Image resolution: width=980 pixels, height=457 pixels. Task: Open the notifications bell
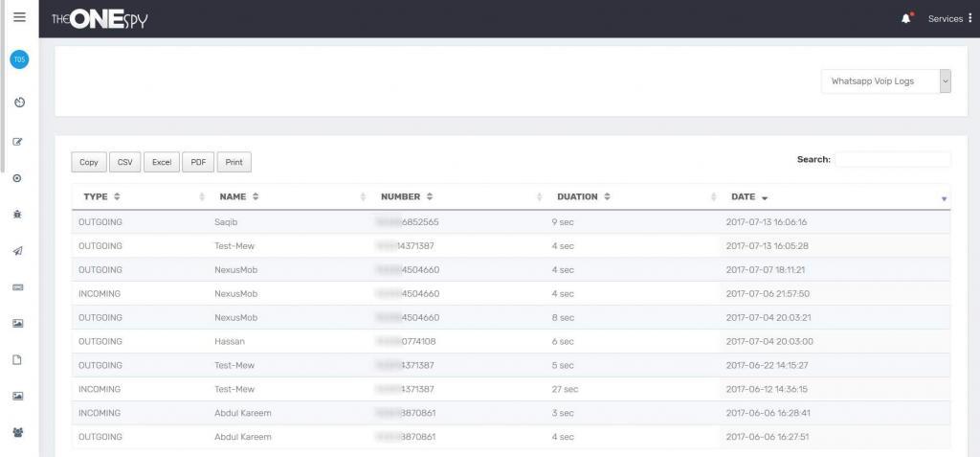click(x=906, y=18)
